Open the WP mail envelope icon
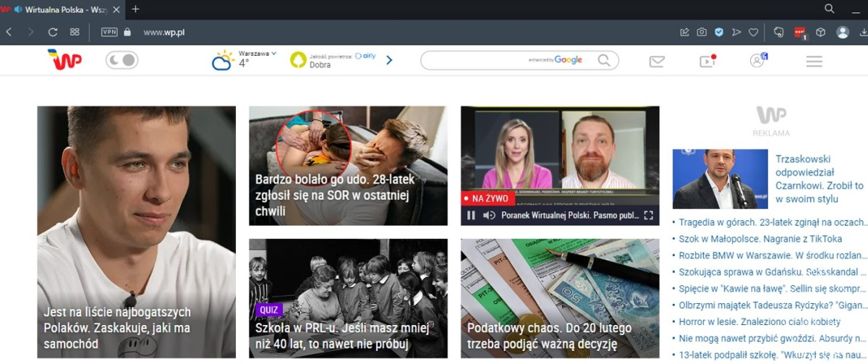868x364 pixels. [x=657, y=62]
